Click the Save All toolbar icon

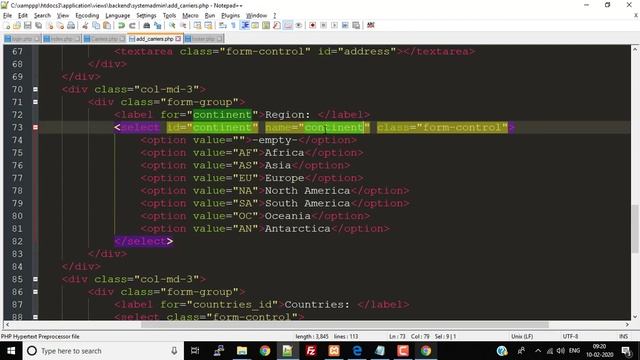[39, 25]
